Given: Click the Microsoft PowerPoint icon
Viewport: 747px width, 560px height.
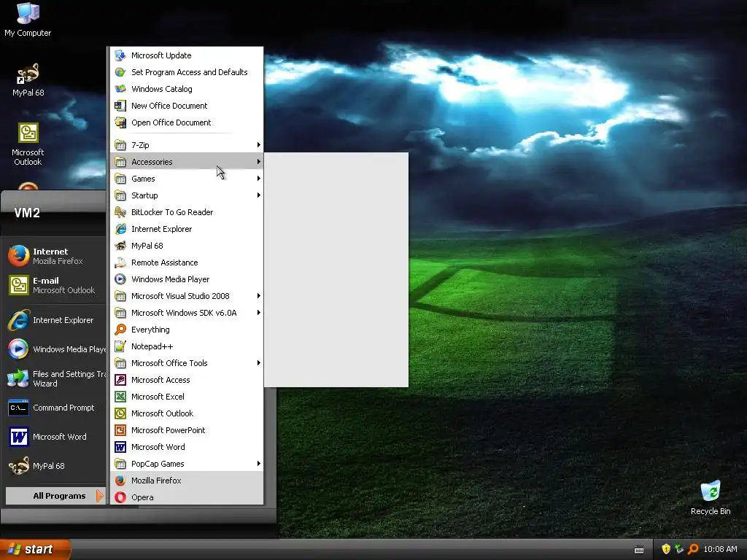Looking at the screenshot, I should point(120,430).
